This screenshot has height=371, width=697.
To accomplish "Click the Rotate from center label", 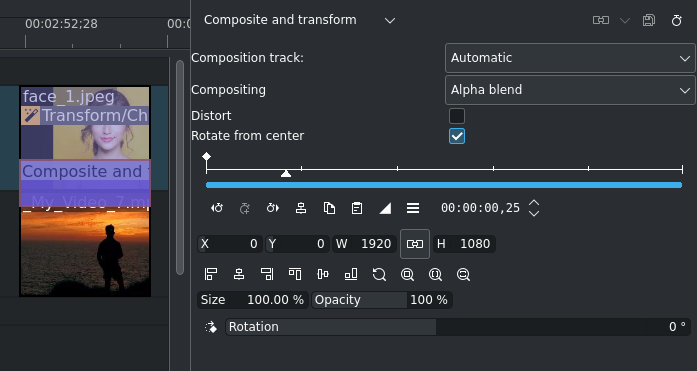I will tap(248, 136).
